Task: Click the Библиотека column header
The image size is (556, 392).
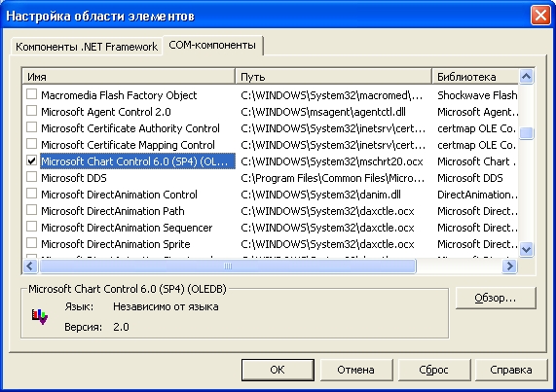Action: (x=475, y=77)
